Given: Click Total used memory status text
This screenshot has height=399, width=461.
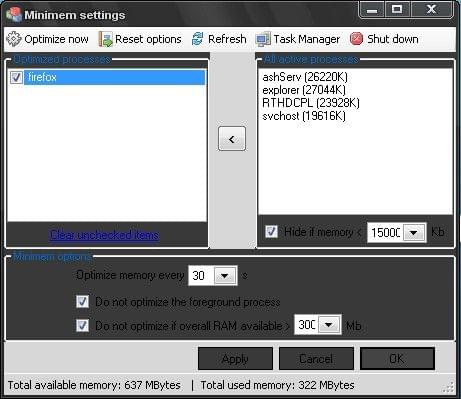Looking at the screenshot, I should [x=277, y=385].
